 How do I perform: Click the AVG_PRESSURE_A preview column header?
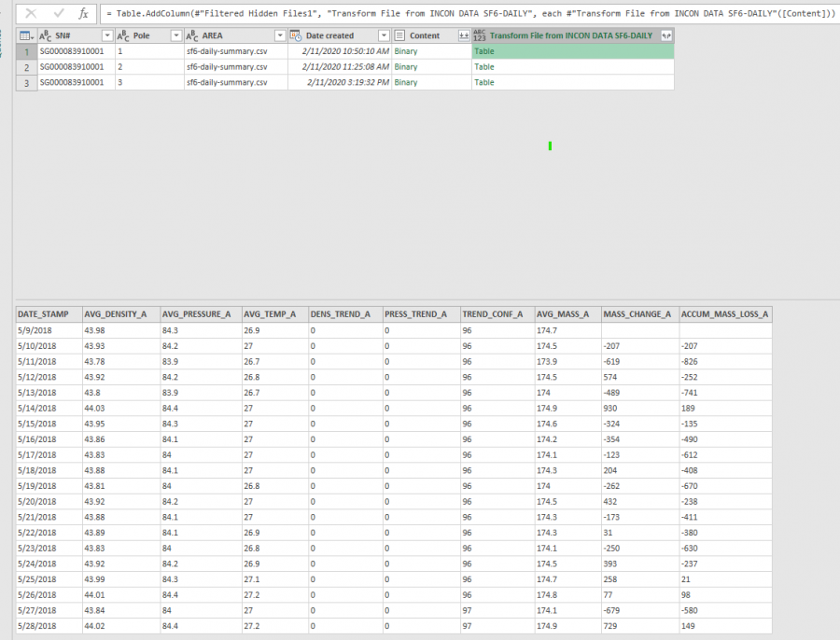point(201,314)
